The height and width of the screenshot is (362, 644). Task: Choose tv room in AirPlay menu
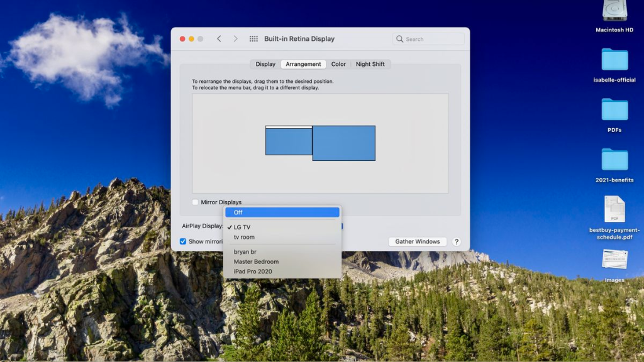[282, 237]
